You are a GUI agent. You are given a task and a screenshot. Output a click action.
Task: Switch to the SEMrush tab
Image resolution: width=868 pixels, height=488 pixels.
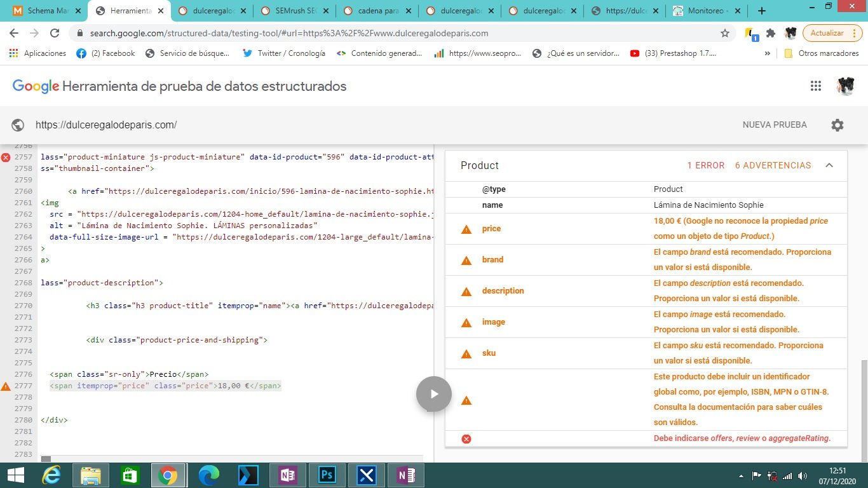294,11
